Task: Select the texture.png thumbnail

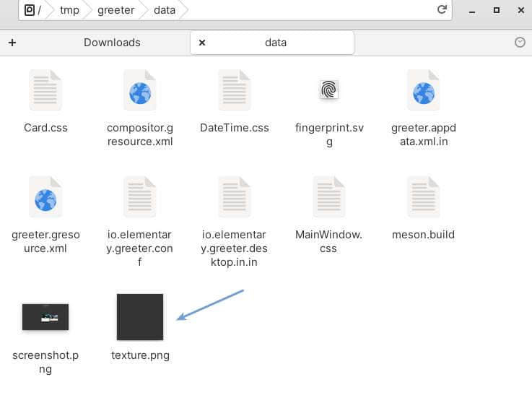Action: 140,317
